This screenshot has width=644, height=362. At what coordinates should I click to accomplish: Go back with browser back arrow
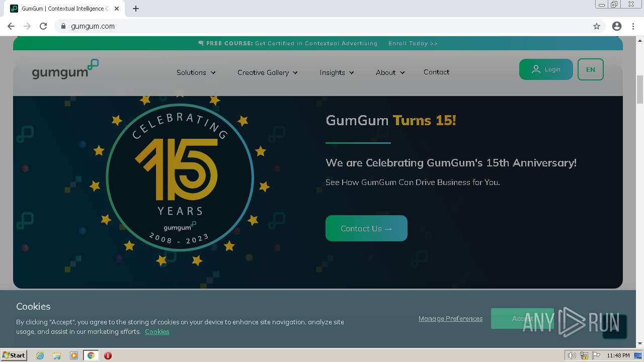click(11, 26)
